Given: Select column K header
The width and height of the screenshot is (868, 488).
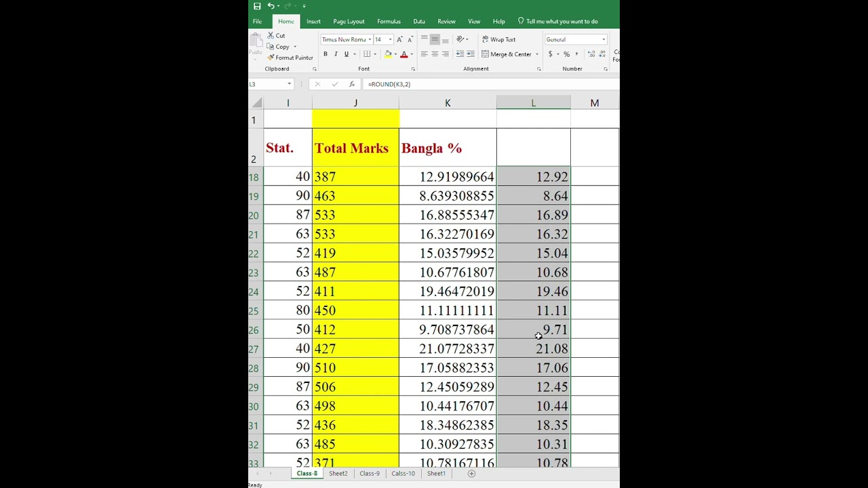Looking at the screenshot, I should click(448, 103).
